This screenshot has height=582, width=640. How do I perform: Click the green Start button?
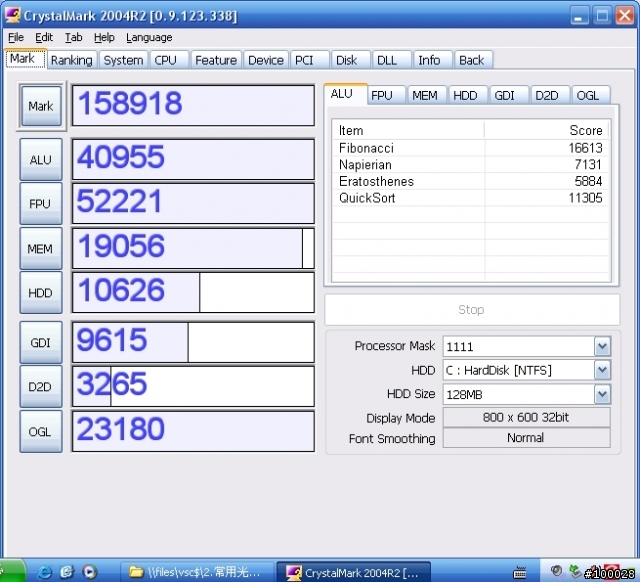[11, 572]
